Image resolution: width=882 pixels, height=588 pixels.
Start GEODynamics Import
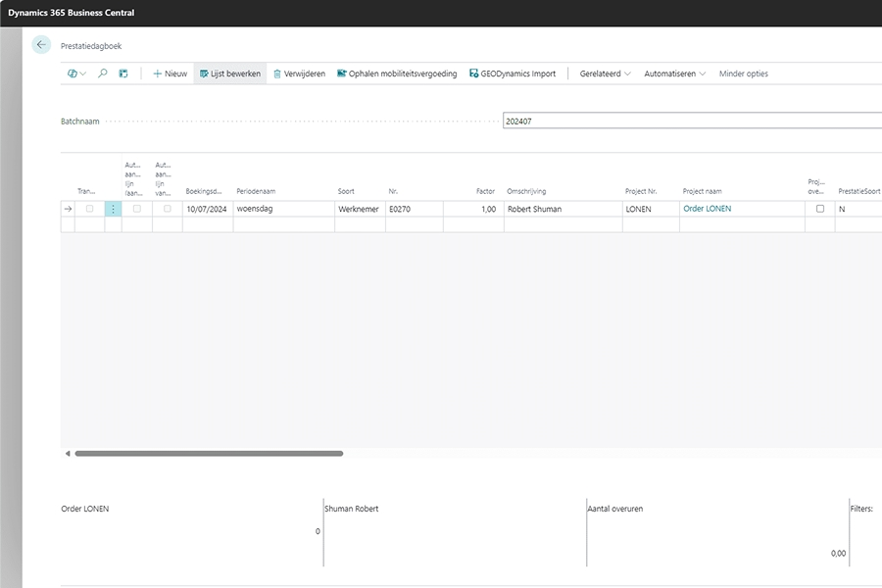(513, 73)
